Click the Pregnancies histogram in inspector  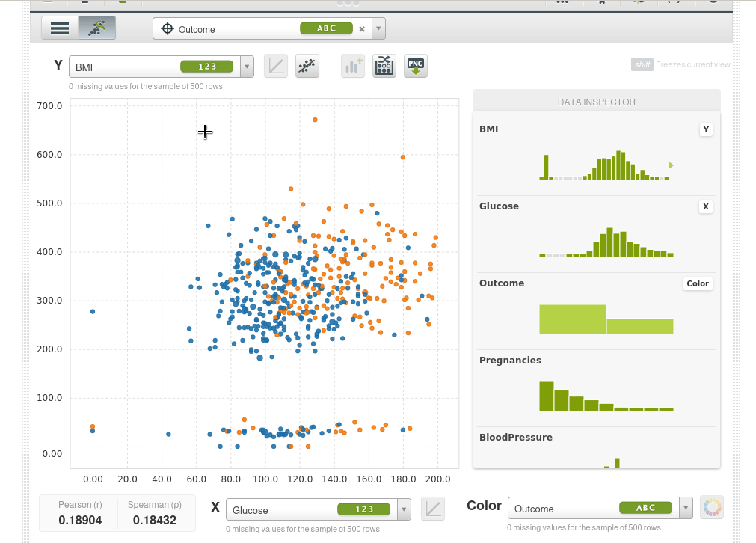606,396
